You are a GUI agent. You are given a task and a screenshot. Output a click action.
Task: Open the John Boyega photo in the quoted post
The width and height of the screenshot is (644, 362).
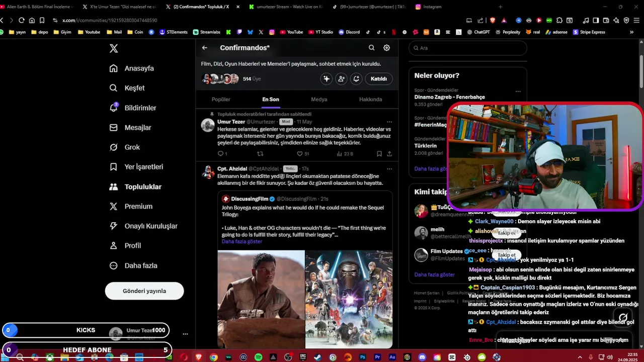tap(261, 299)
